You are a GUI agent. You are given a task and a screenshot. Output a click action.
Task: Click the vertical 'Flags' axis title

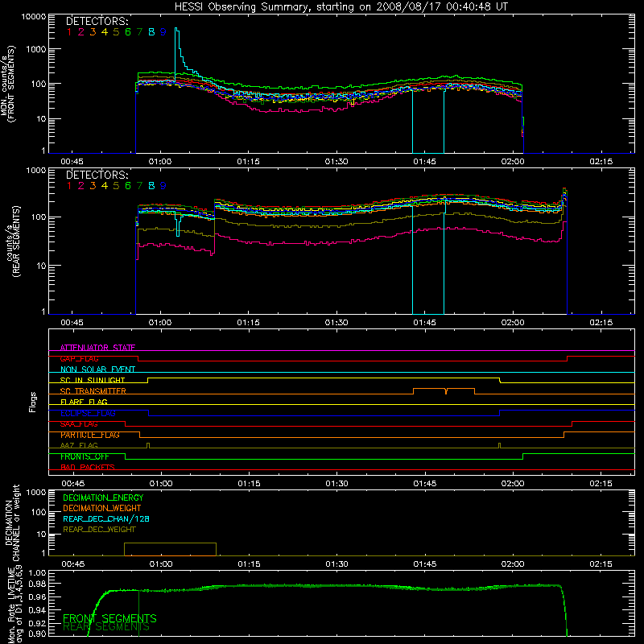click(x=33, y=402)
